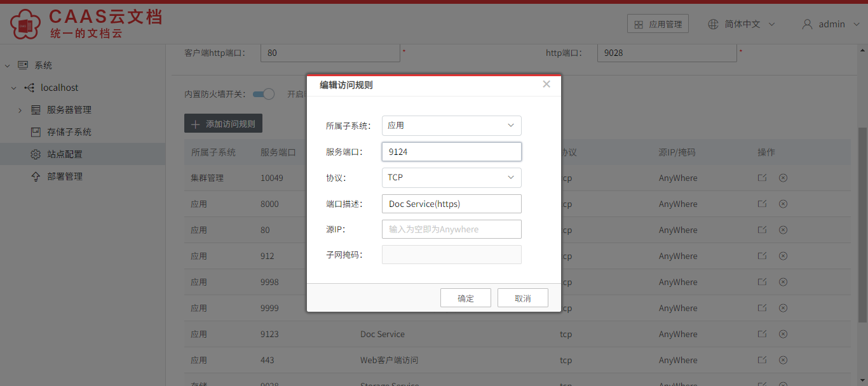Screen dimensions: 868x386
Task: Confirm with the 确定 button
Action: [466, 298]
